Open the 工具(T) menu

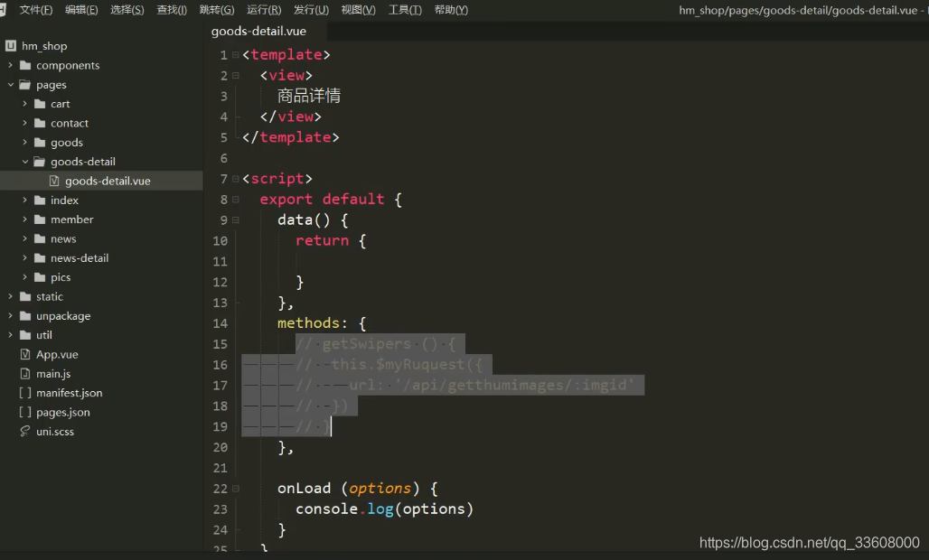(405, 10)
